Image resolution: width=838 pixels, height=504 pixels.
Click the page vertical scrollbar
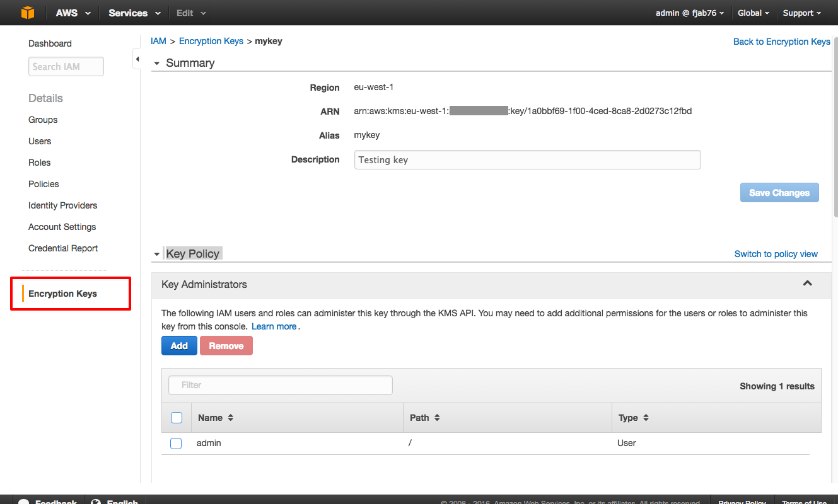coord(835,126)
